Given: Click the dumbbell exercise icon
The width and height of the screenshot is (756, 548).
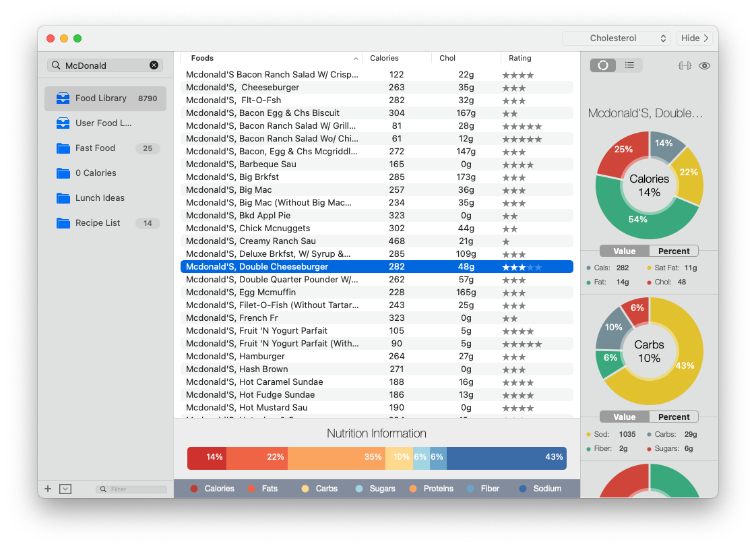Looking at the screenshot, I should click(x=685, y=65).
